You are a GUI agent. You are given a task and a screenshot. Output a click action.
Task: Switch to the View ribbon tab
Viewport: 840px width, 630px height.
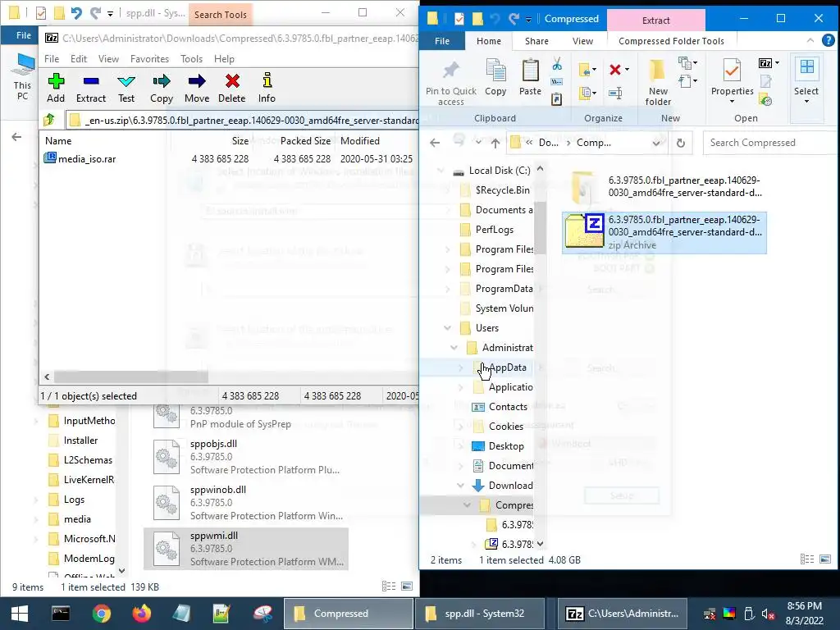coord(582,41)
